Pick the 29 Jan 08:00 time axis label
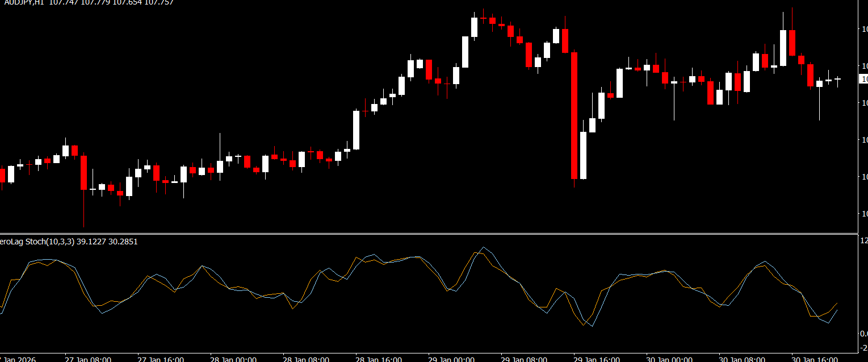This screenshot has height=362, width=868. [x=524, y=359]
